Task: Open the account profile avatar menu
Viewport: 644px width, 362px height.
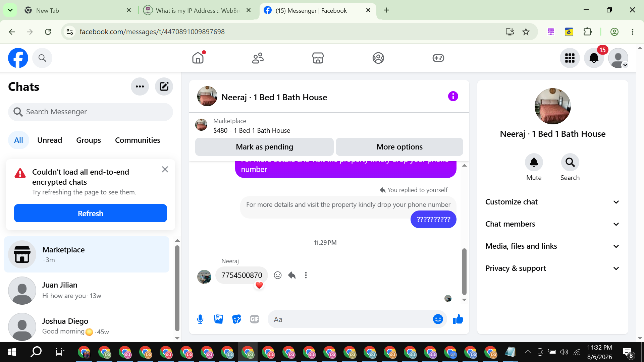Action: click(x=618, y=58)
